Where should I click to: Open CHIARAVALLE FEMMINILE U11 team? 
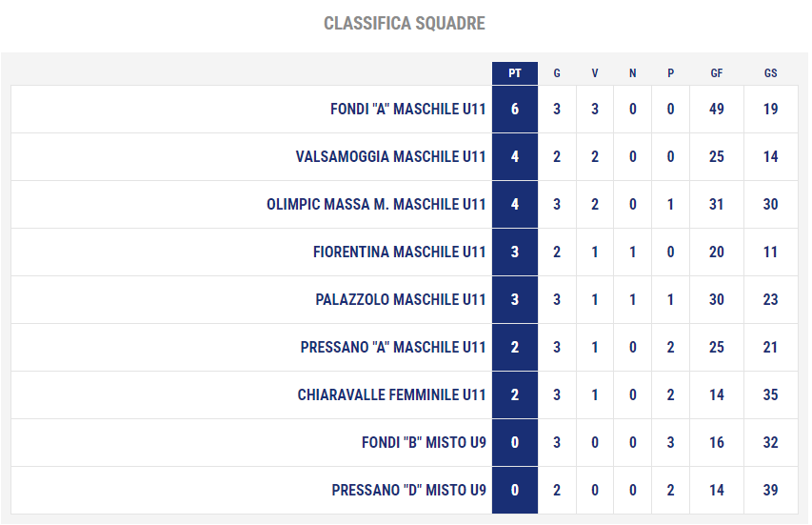click(391, 394)
